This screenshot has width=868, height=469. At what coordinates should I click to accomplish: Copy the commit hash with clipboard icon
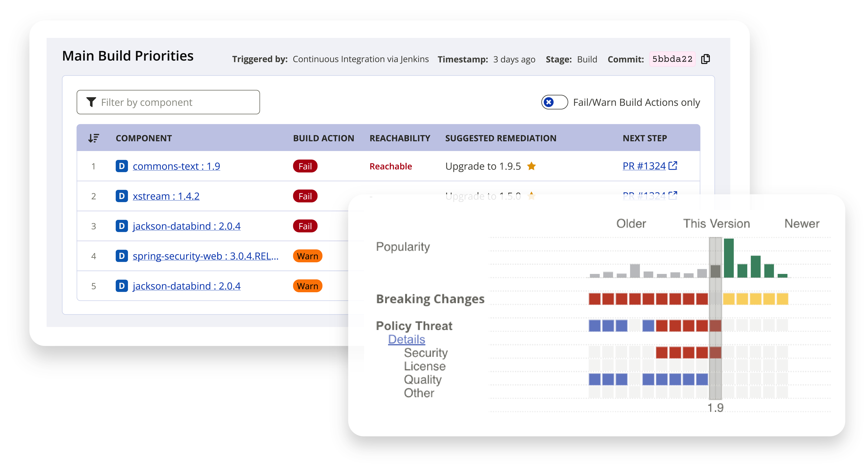point(705,59)
